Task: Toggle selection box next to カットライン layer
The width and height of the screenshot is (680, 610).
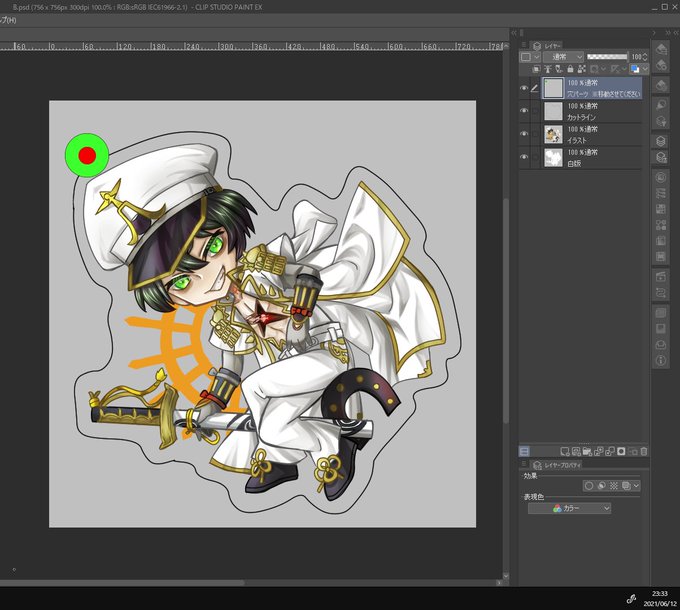Action: [535, 111]
